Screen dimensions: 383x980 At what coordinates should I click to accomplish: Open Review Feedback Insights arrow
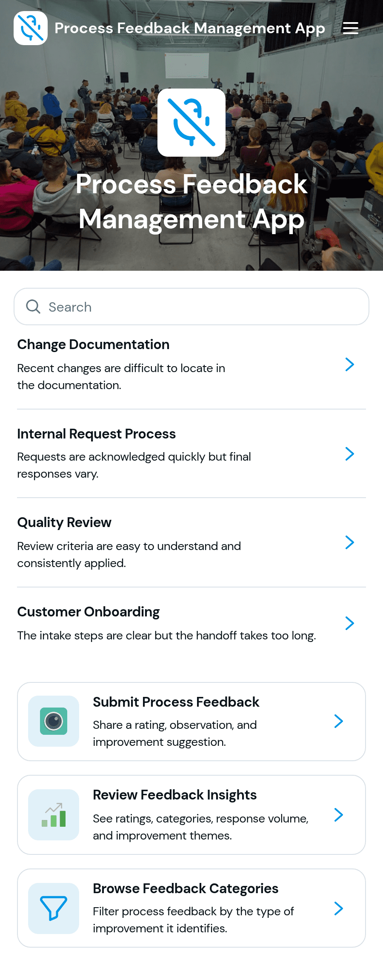tap(339, 815)
